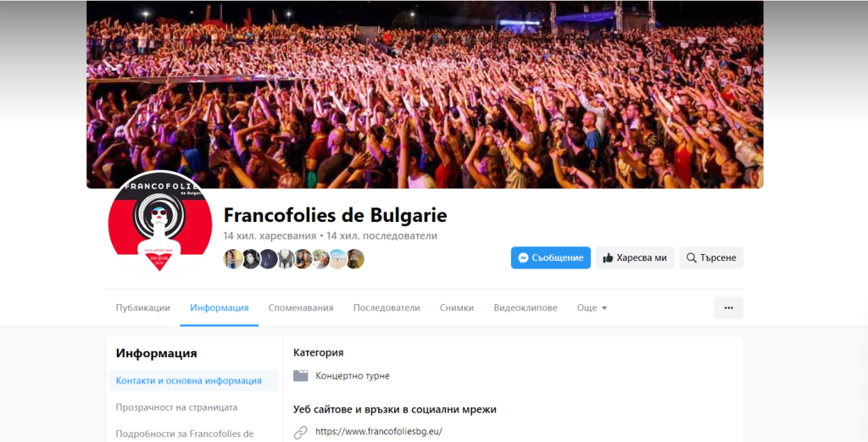Image resolution: width=868 pixels, height=442 pixels.
Task: Click the crowd cover photo
Action: [x=425, y=95]
